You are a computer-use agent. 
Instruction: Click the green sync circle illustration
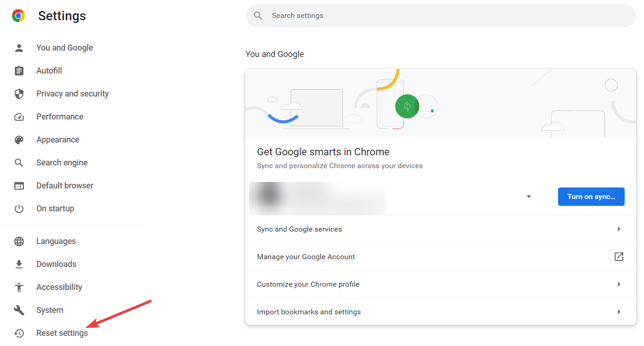[x=407, y=106]
